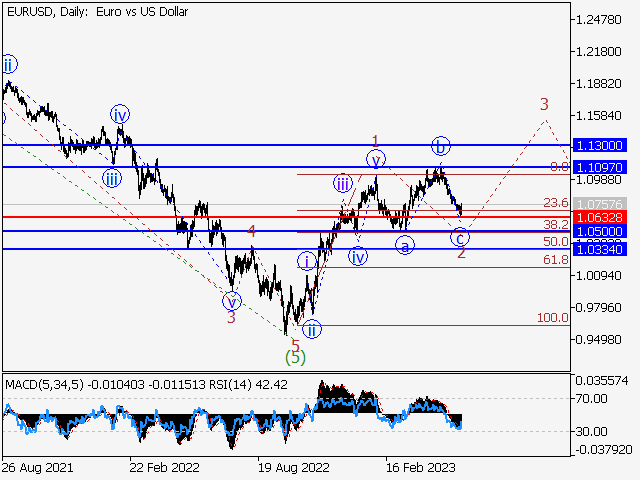Select the circled wave b label
This screenshot has width=640, height=480.
[x=441, y=146]
